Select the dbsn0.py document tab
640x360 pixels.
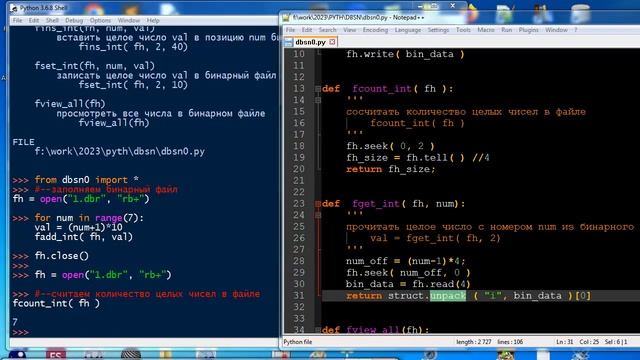(x=310, y=42)
